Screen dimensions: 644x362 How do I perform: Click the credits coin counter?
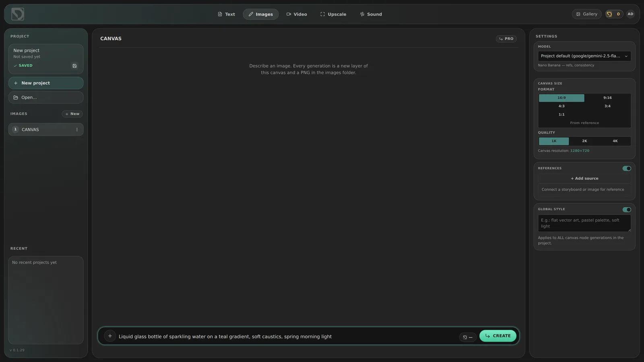pos(614,14)
